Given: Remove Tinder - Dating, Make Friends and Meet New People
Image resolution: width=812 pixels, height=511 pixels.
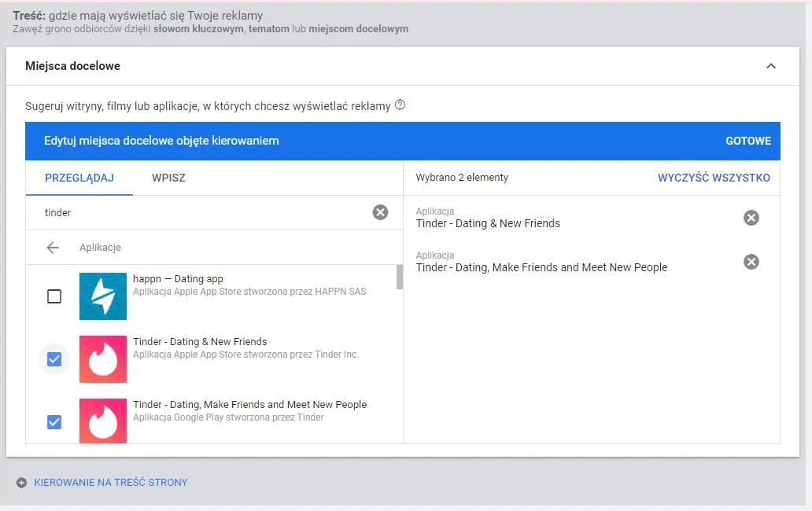Looking at the screenshot, I should coord(751,262).
